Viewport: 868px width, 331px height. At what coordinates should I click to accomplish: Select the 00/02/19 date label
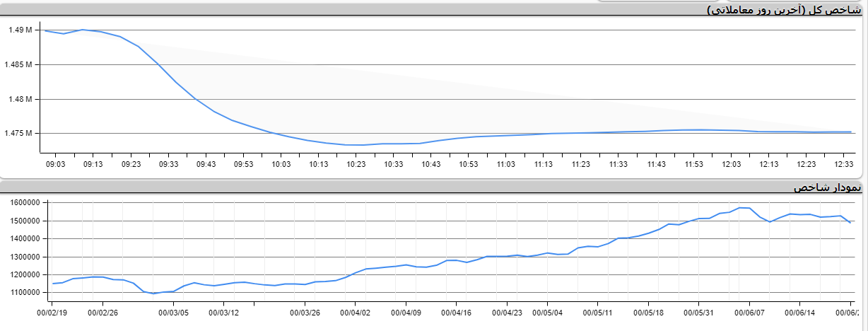pos(53,312)
